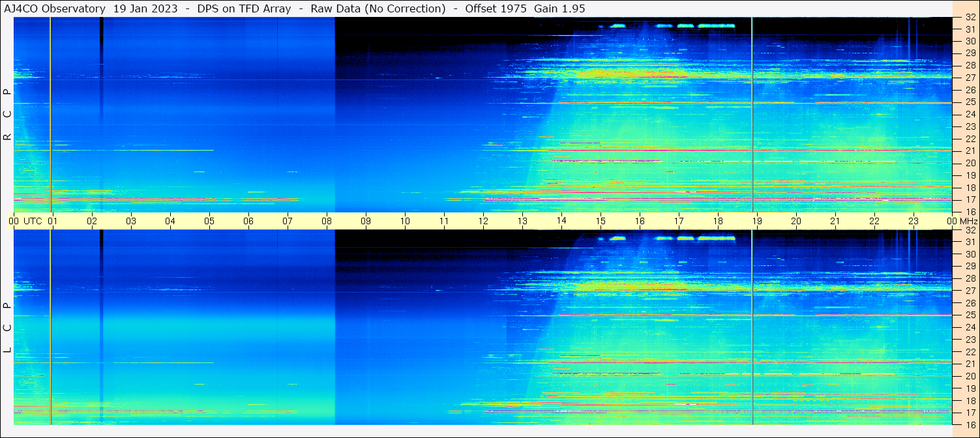Image resolution: width=980 pixels, height=438 pixels.
Task: Click 30 MHz on the LCP frequency scale
Action: pos(970,254)
